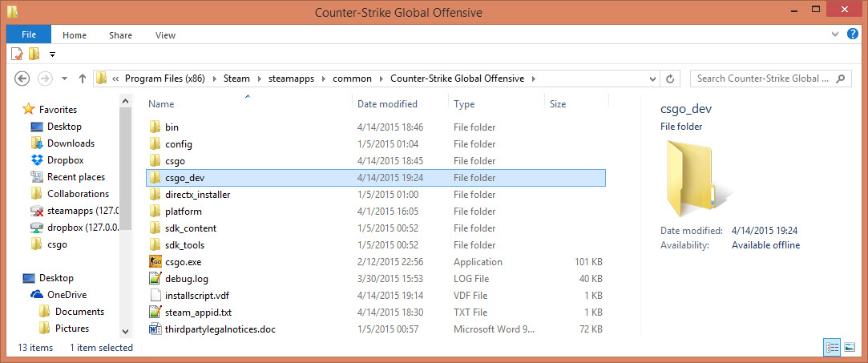
Task: Select the steam_appid.txt file icon
Action: tap(155, 312)
